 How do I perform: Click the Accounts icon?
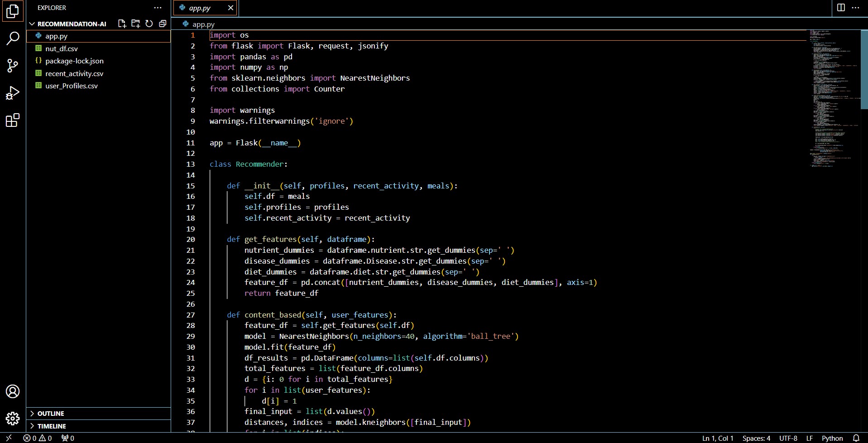(x=13, y=391)
